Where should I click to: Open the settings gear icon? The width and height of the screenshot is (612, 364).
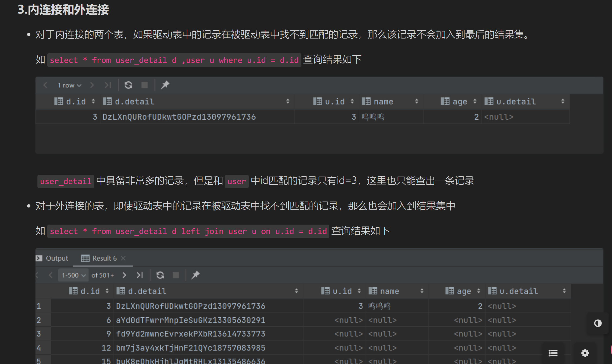[x=585, y=353]
